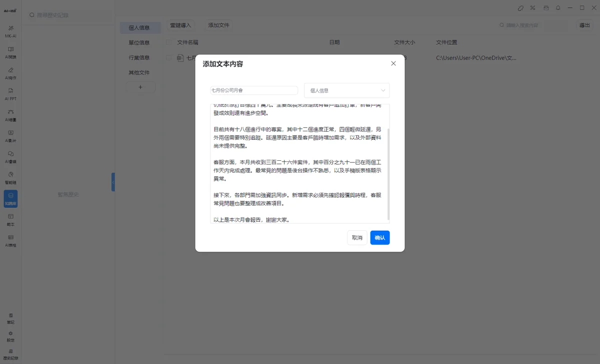The width and height of the screenshot is (600, 364).
Task: Click the 客服方面 paragraph in the text
Action: point(297,170)
